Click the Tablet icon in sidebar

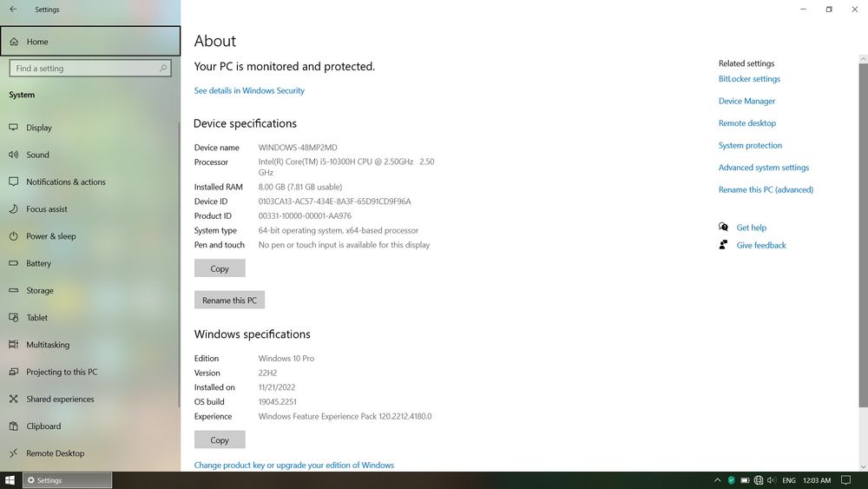coord(14,317)
